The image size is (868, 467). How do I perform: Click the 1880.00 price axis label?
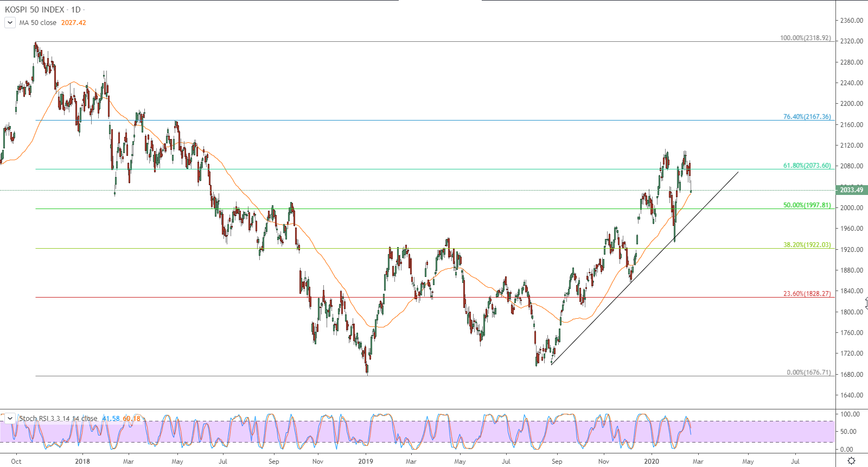[x=851, y=270]
